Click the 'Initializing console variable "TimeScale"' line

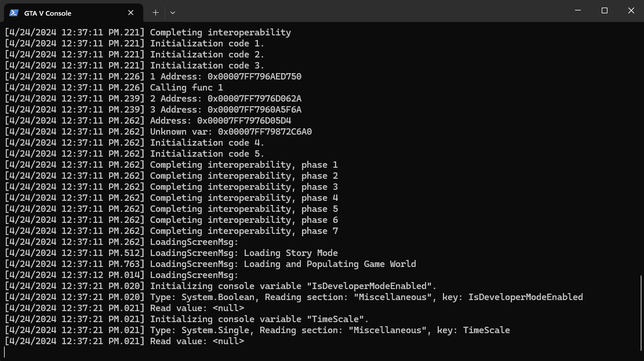point(259,319)
